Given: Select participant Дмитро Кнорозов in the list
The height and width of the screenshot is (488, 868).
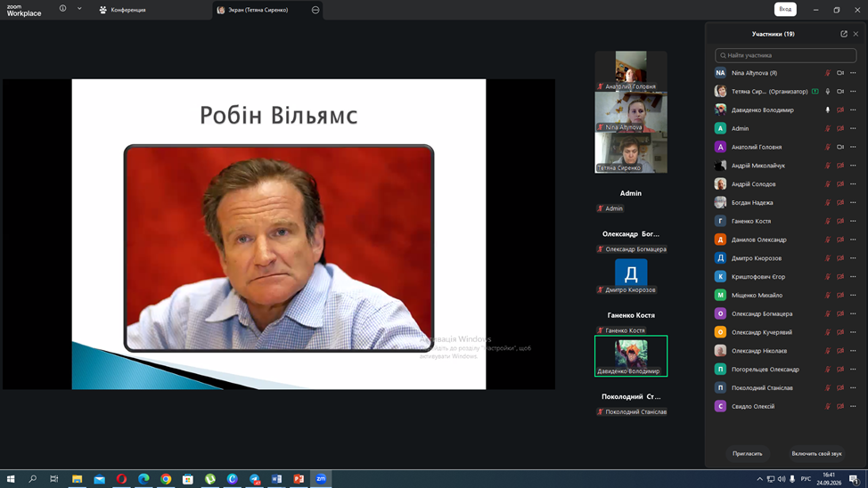Looking at the screenshot, I should click(x=785, y=258).
